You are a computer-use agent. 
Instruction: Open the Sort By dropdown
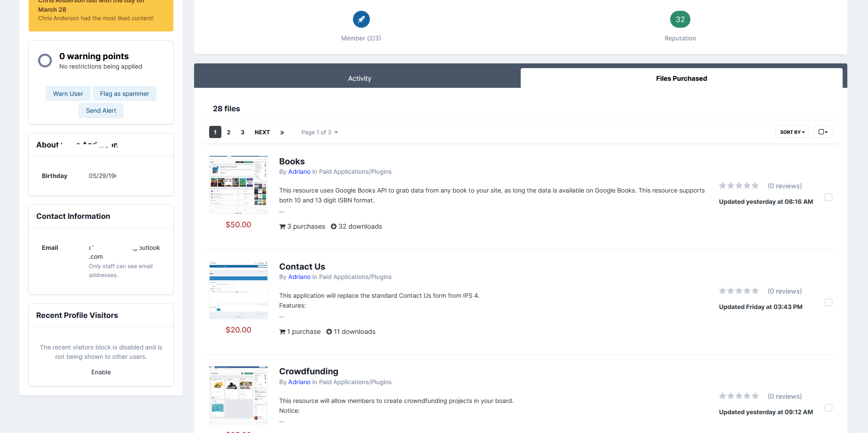(x=792, y=132)
